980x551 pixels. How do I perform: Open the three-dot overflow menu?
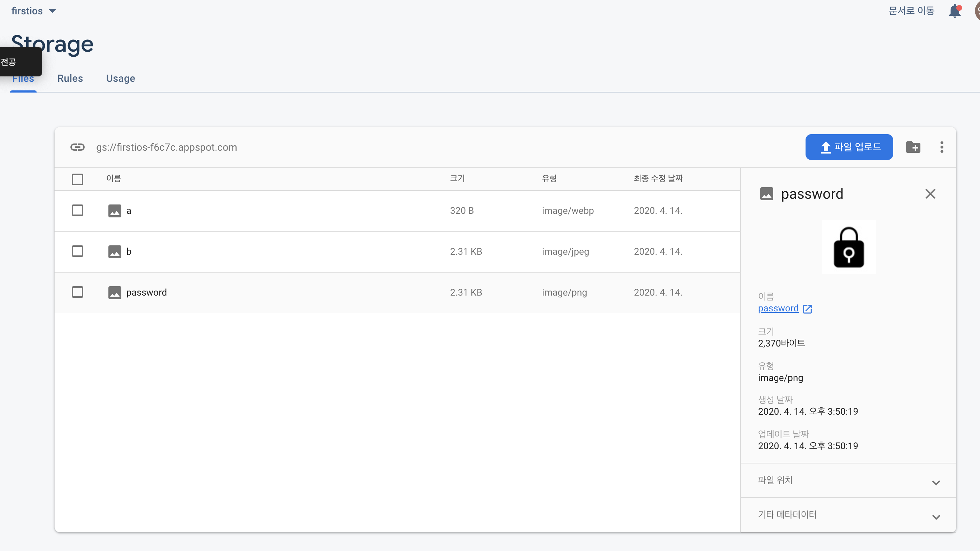pos(942,147)
